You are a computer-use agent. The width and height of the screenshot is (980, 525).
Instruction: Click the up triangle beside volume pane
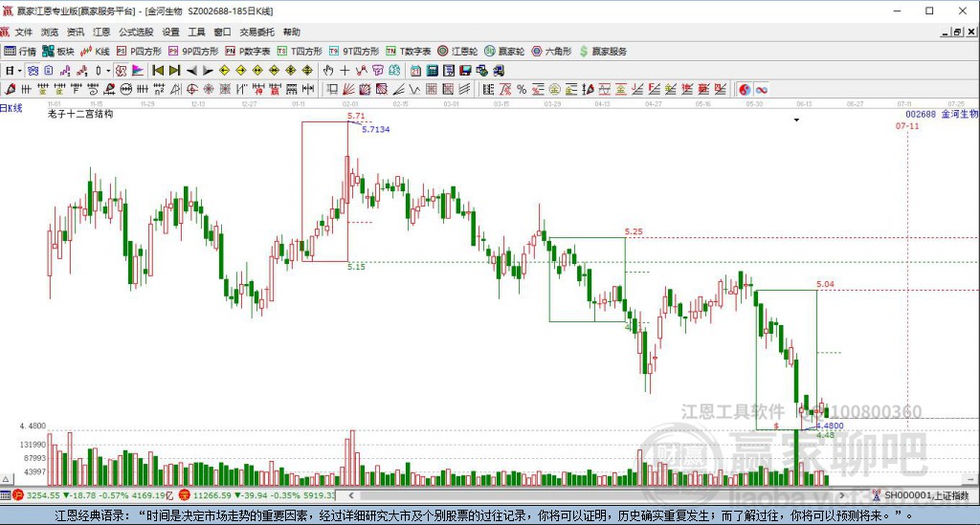[6, 479]
